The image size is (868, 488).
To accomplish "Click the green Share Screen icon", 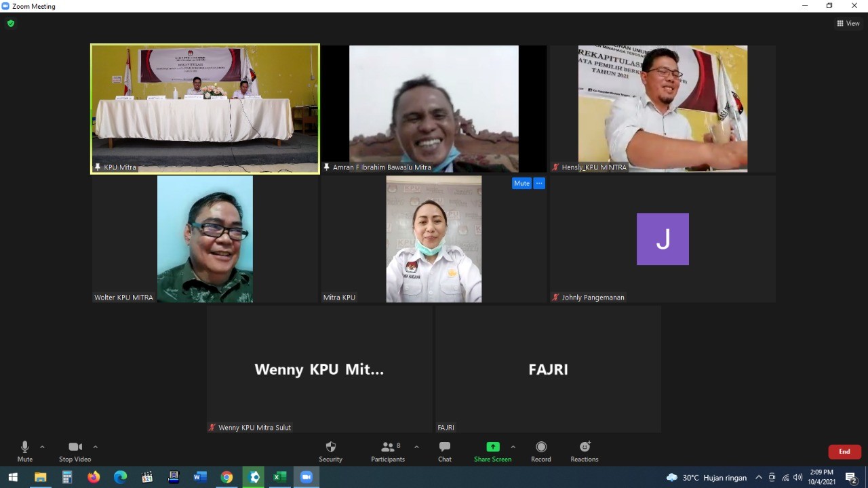I will pos(493,447).
